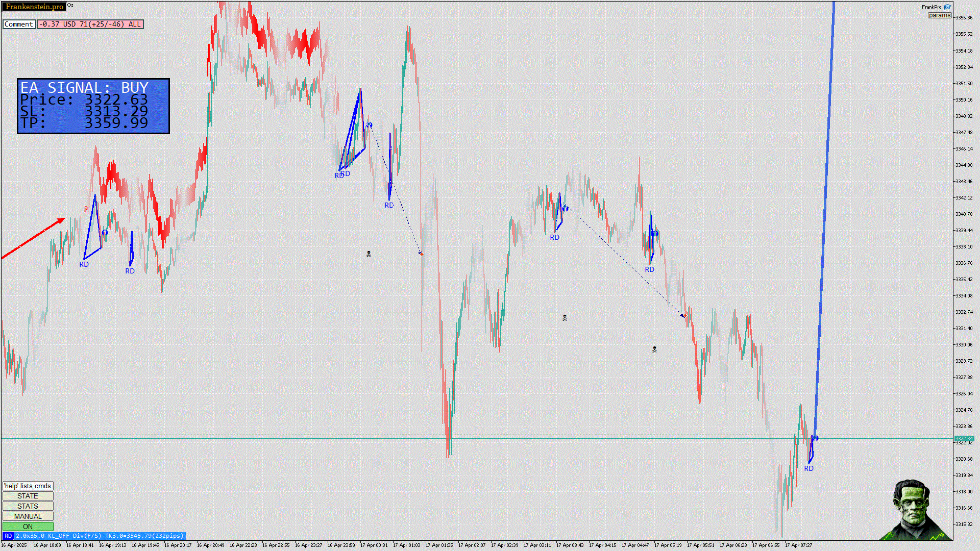Click the current price tag 3322.34

click(x=964, y=438)
